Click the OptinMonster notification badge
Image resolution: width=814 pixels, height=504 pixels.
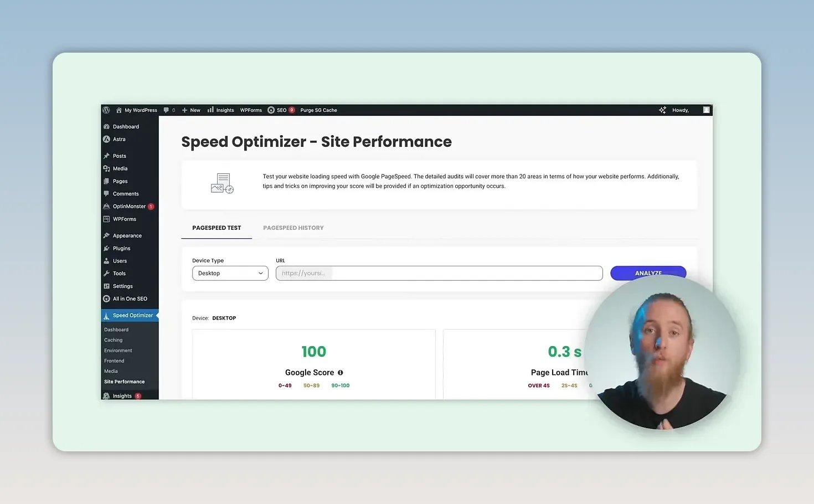pyautogui.click(x=151, y=207)
